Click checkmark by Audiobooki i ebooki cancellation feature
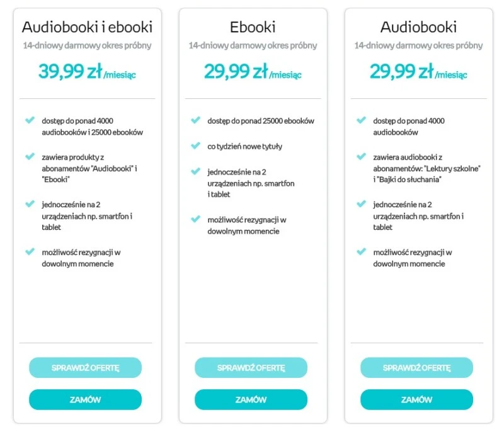Screen dimensions: 504x427 pyautogui.click(x=30, y=251)
